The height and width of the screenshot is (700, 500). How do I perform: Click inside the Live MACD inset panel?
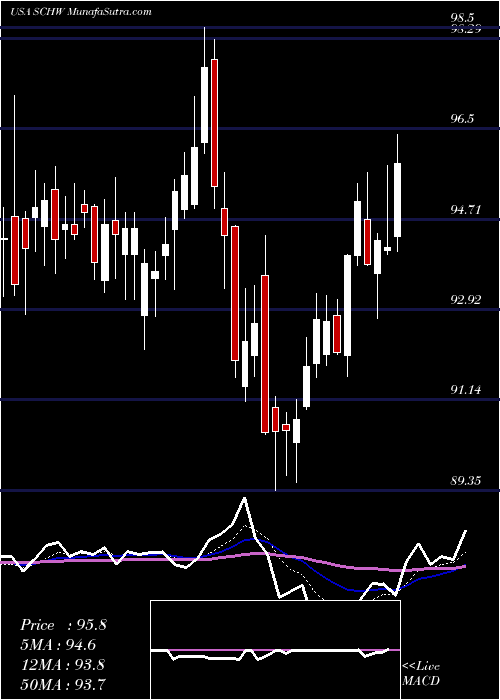(275, 650)
